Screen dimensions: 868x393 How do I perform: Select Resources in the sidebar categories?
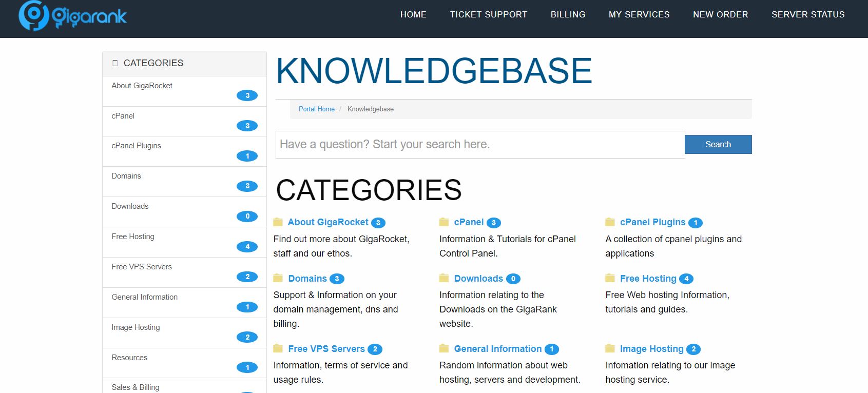tap(184, 363)
